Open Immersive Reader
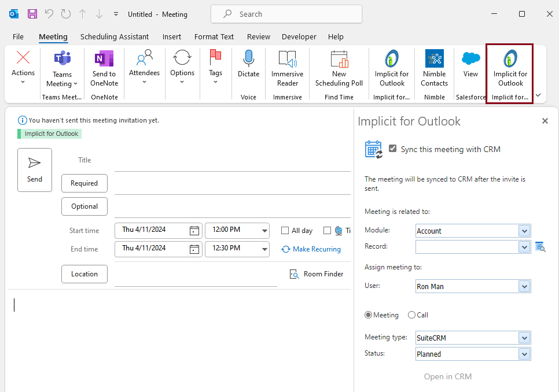This screenshot has height=392, width=559. click(288, 68)
